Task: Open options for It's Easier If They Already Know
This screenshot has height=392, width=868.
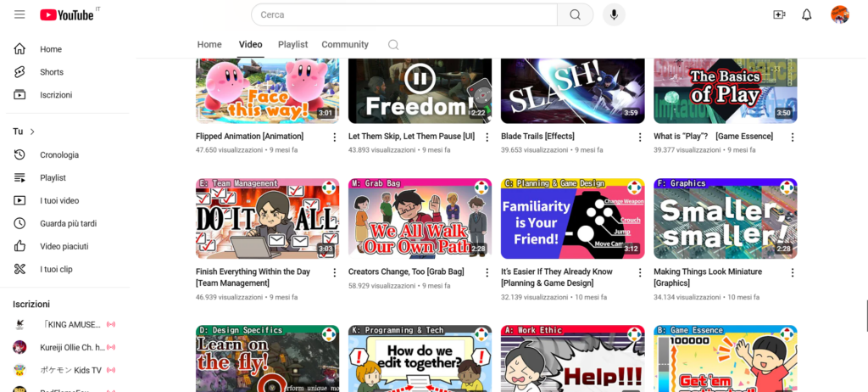Action: point(640,272)
